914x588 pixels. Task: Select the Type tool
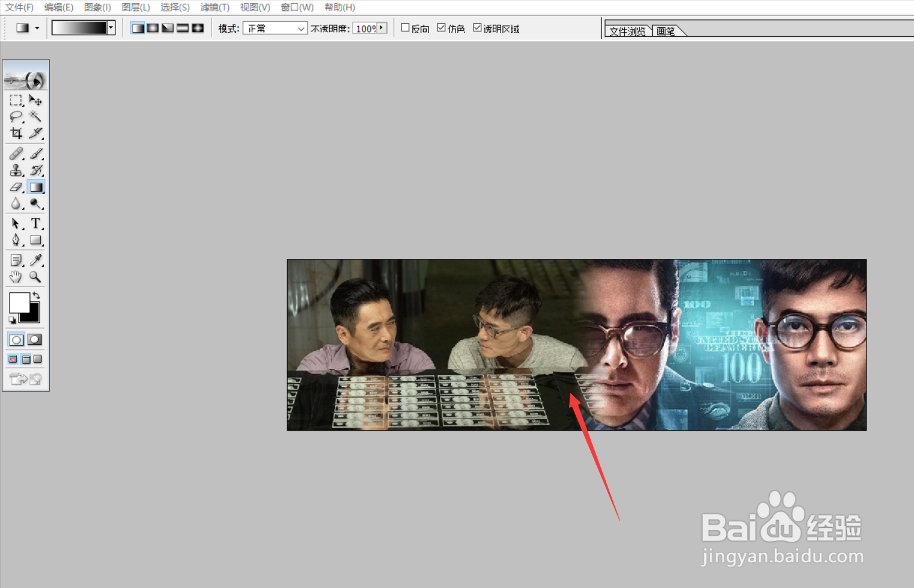pyautogui.click(x=35, y=223)
